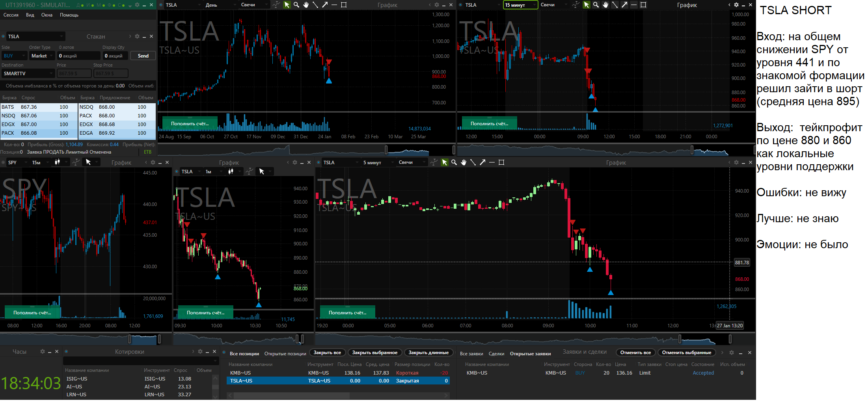Viewport: 868px width, 401px height.
Task: Open the main window settings gear in the title bar
Action: pyautogui.click(x=137, y=5)
